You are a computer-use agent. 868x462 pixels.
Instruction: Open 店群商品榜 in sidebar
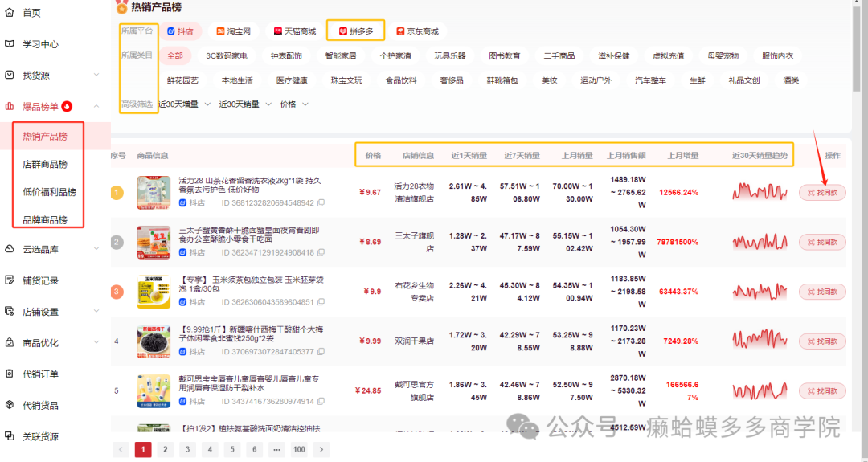click(45, 165)
